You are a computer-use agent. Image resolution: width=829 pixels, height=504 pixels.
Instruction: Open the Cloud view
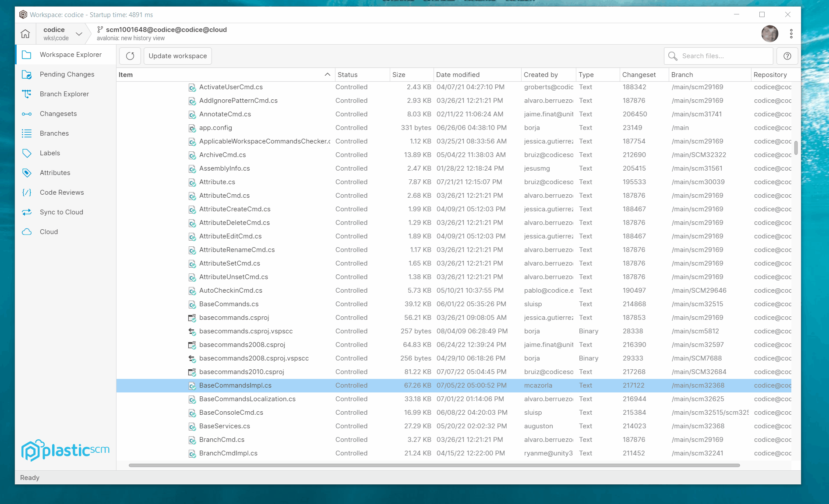(49, 231)
